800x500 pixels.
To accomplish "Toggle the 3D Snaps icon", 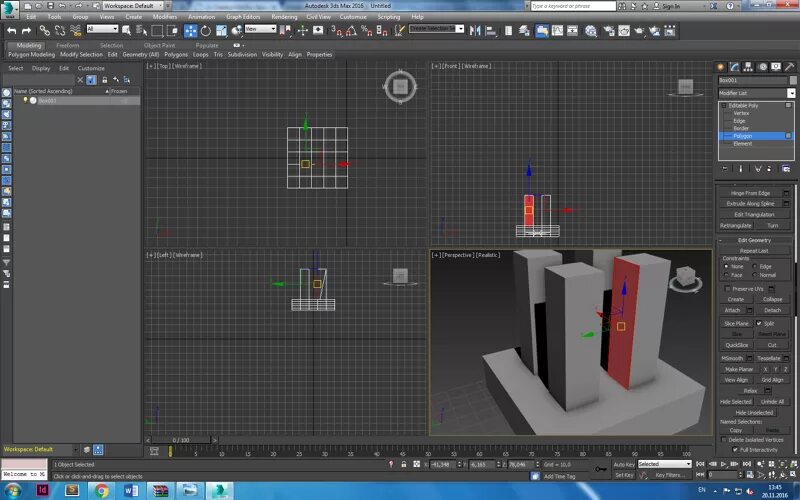I will 336,31.
